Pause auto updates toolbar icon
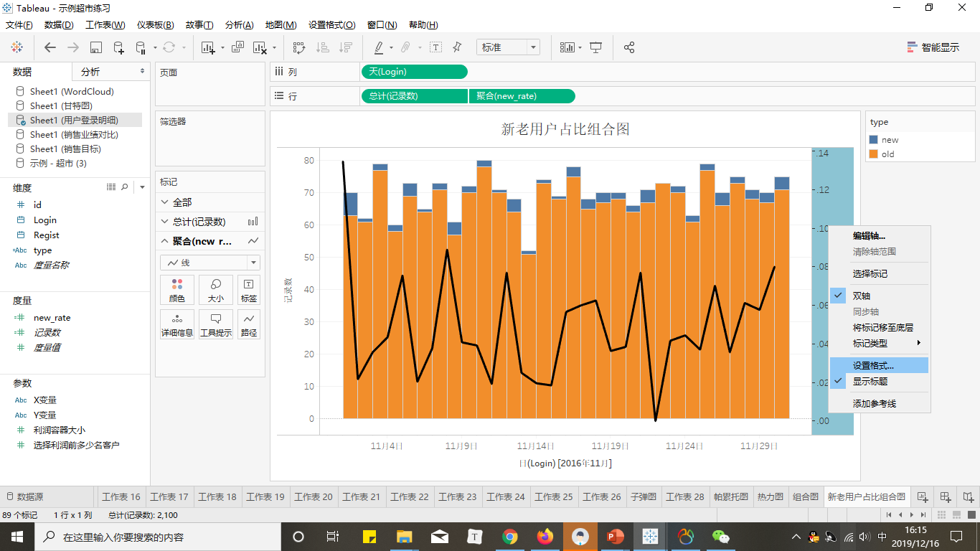This screenshot has height=551, width=980. (141, 47)
